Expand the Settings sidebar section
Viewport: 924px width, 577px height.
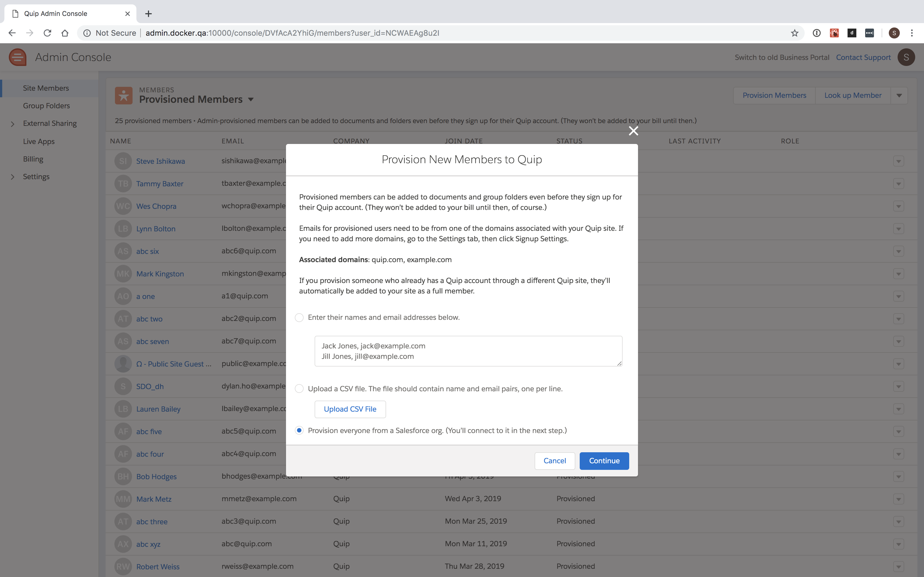pos(13,177)
